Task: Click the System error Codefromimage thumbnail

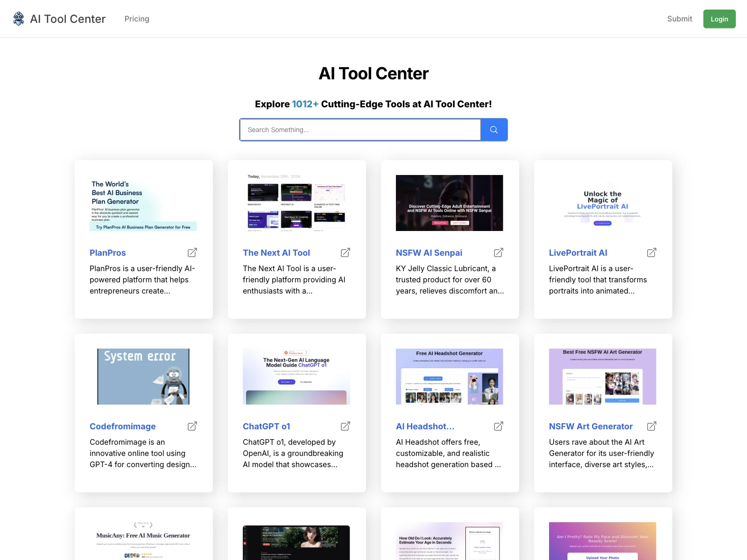Action: point(143,377)
